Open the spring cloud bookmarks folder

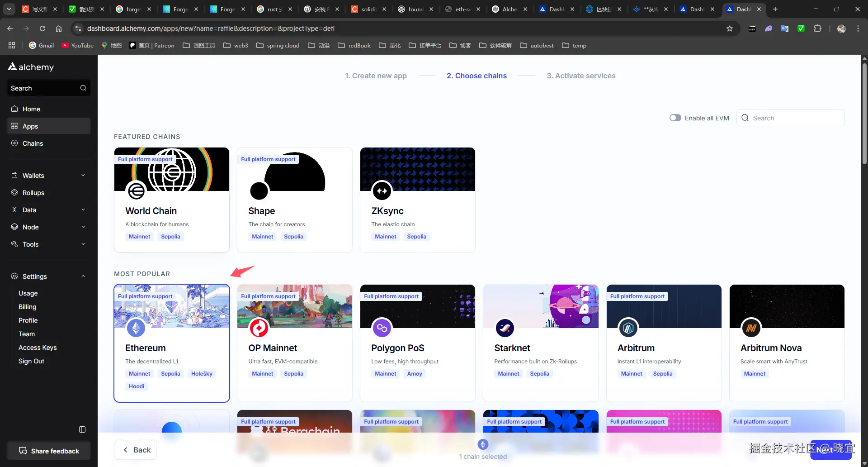(278, 45)
